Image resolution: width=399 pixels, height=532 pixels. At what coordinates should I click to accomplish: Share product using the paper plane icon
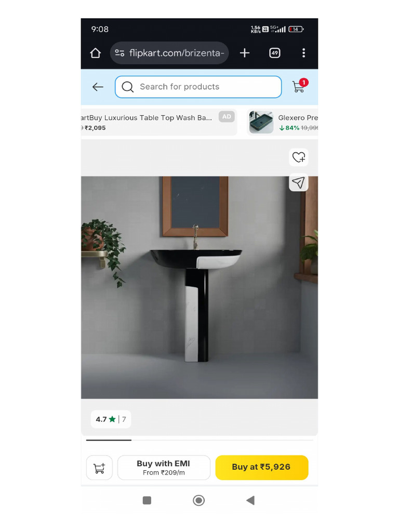coord(299,182)
